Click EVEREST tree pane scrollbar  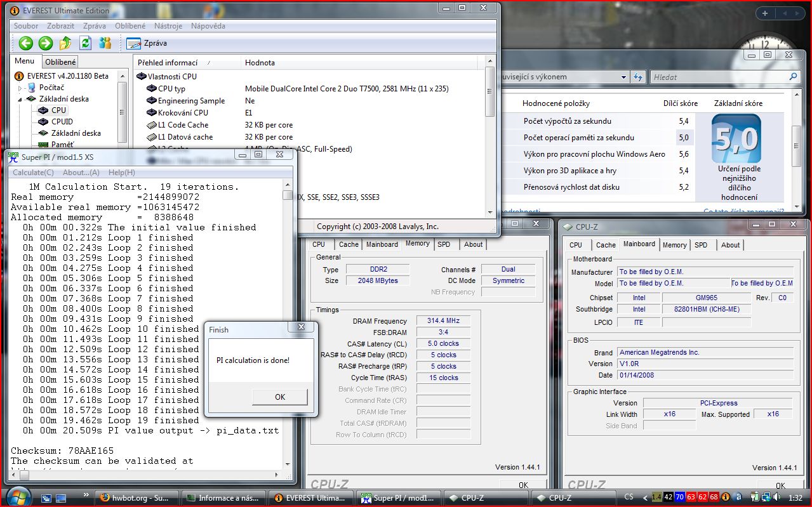pos(123,109)
